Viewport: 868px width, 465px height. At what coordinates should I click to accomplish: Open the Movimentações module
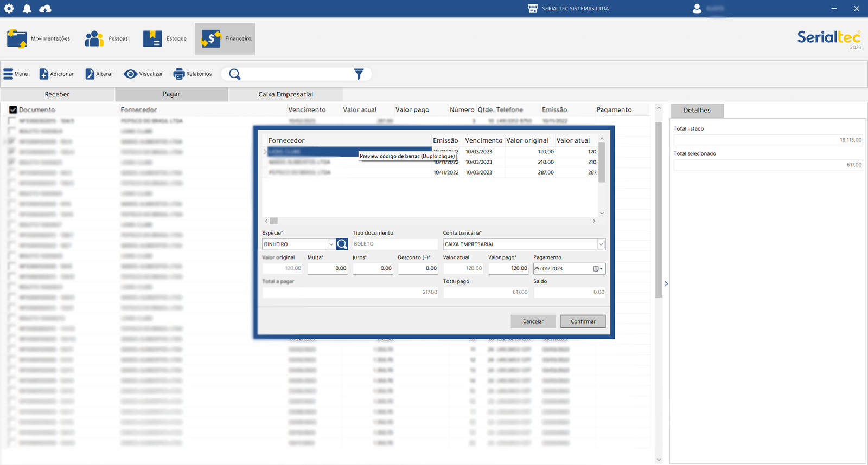[39, 39]
